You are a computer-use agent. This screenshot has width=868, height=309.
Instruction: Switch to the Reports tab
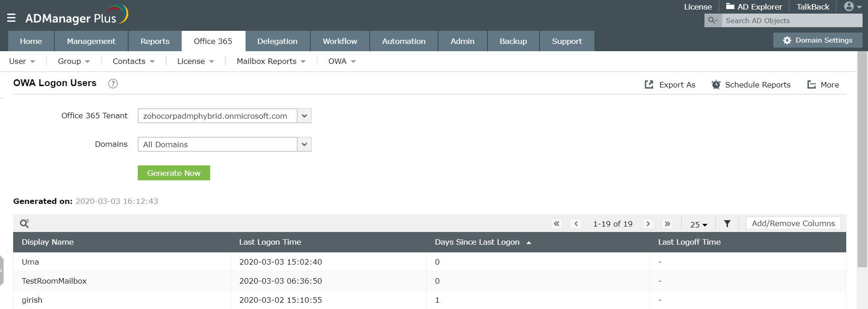[x=155, y=41]
